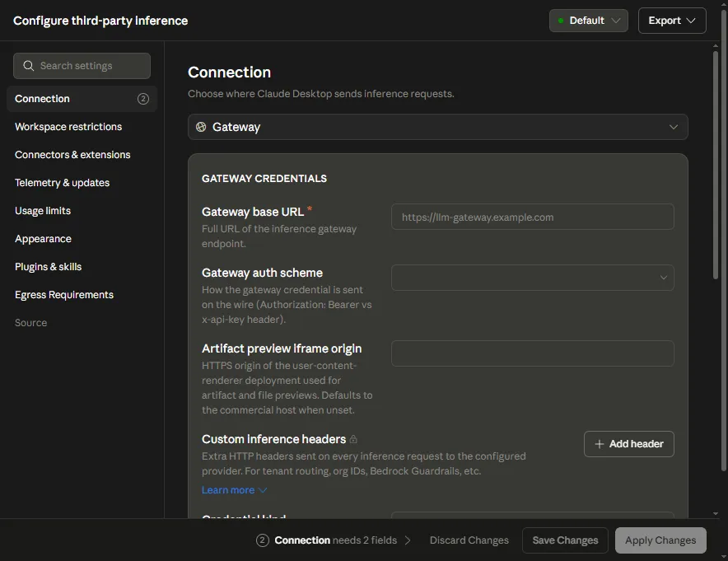Click the green status dot on Default
The image size is (728, 561).
(x=561, y=21)
